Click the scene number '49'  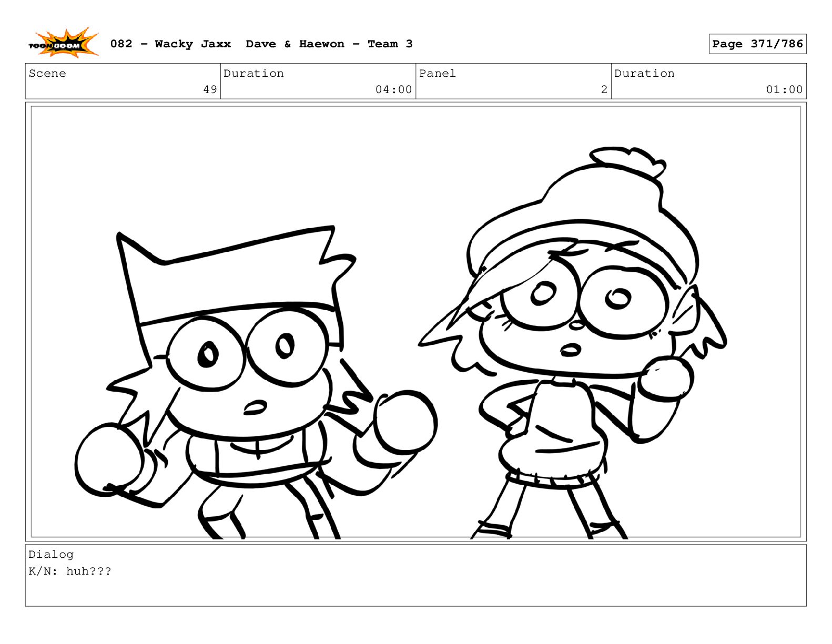tap(210, 89)
